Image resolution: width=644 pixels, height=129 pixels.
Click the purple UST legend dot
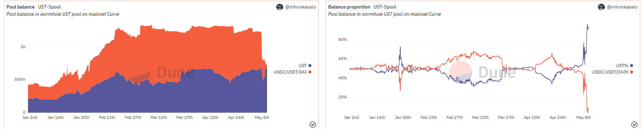[310, 66]
